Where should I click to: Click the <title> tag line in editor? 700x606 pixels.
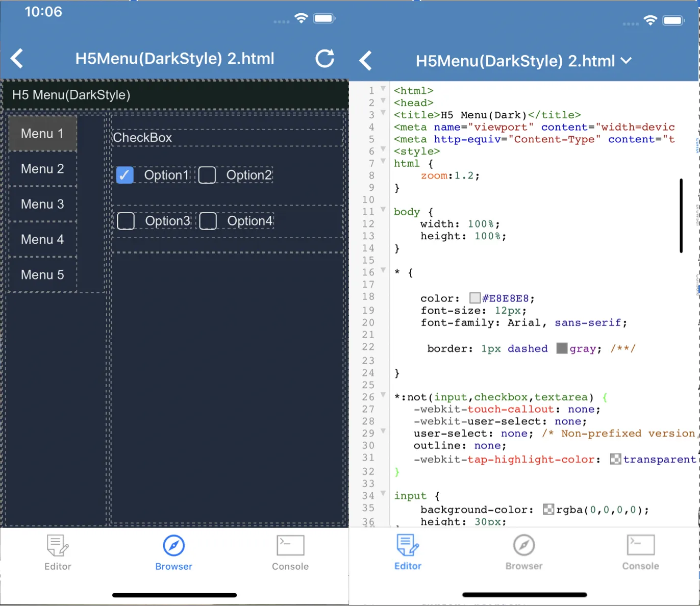pos(487,115)
